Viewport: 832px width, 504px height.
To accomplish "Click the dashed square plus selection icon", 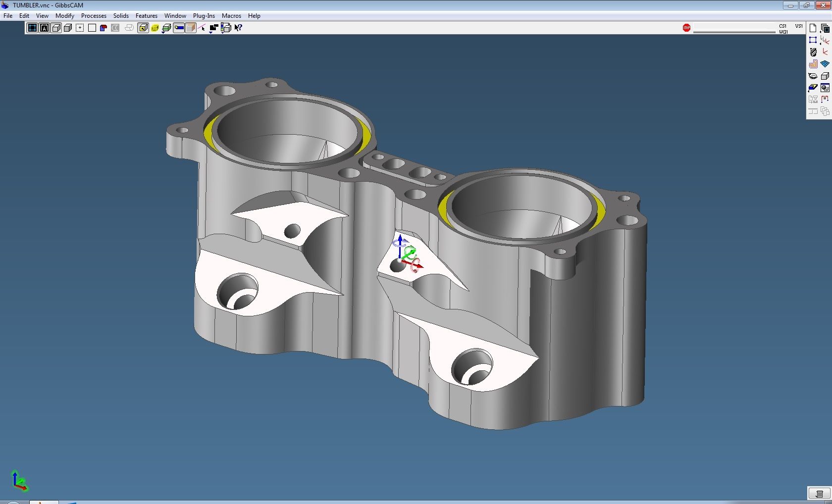I will pos(80,28).
